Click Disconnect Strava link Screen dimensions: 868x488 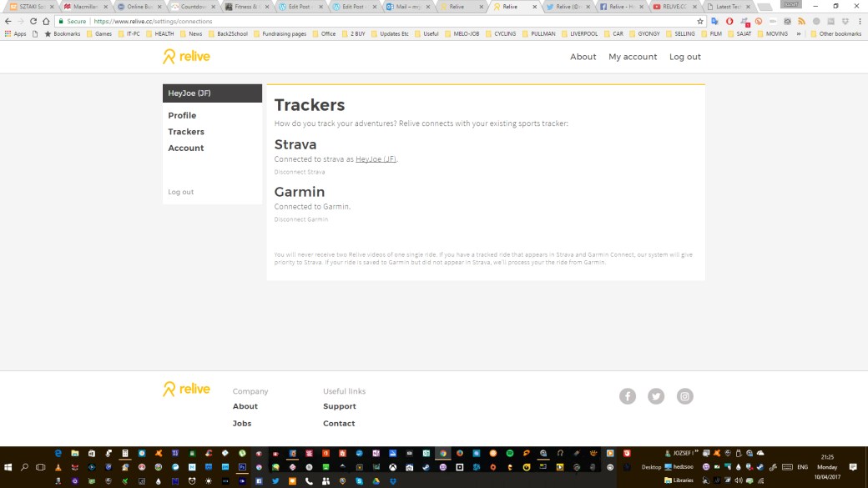[300, 173]
